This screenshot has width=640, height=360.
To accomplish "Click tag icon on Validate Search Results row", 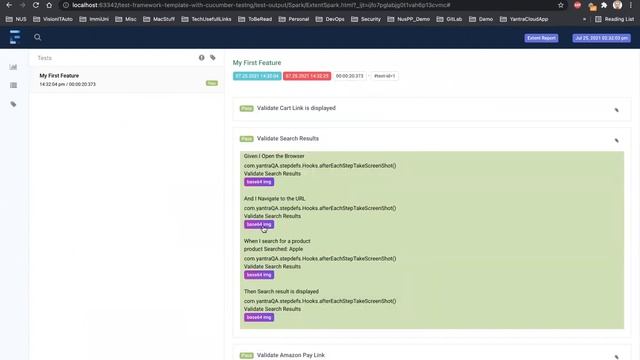I will [x=617, y=140].
